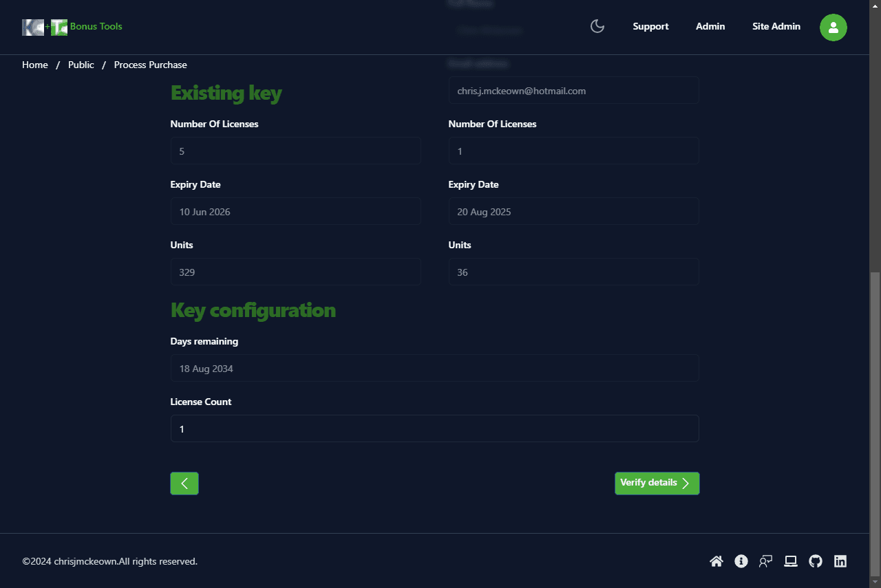Open the footer feedback chat icon
Viewport: 881px width, 588px height.
point(765,561)
